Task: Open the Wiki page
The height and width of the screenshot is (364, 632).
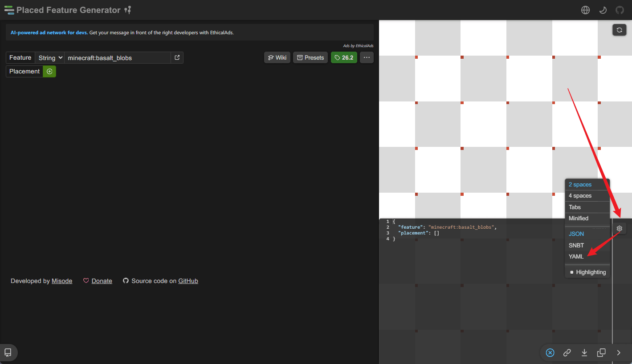Action: pos(277,57)
